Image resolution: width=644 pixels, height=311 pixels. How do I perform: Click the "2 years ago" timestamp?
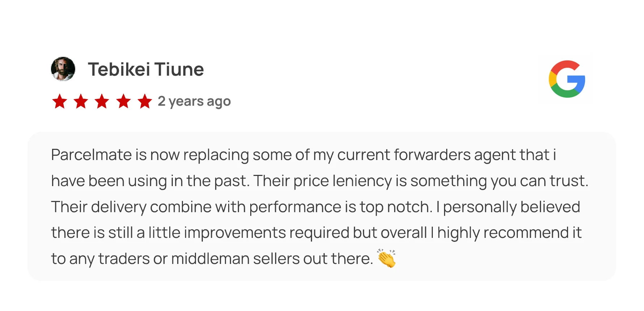coord(194,101)
